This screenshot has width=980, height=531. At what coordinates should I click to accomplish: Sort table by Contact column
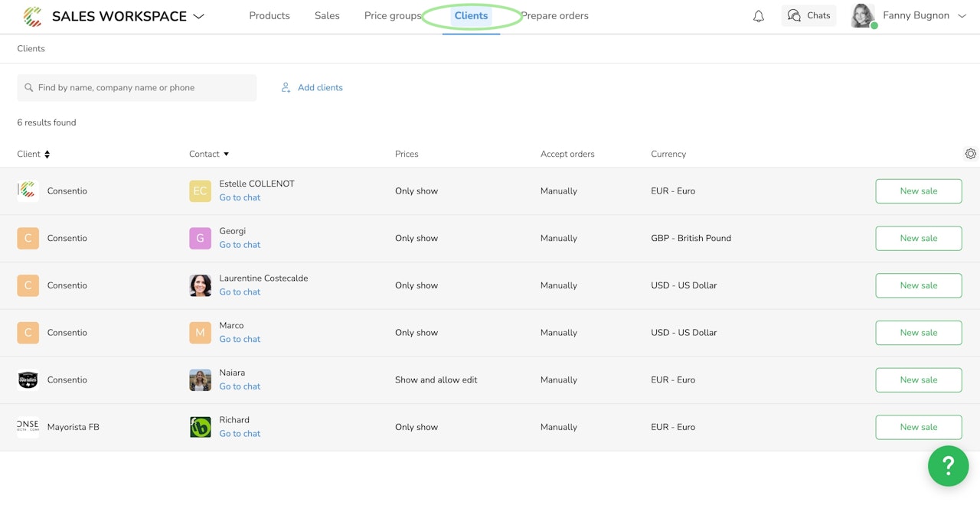pos(209,154)
